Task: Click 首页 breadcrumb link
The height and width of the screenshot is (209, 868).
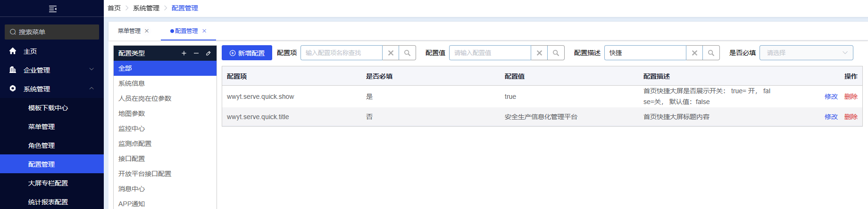Action: tap(114, 8)
